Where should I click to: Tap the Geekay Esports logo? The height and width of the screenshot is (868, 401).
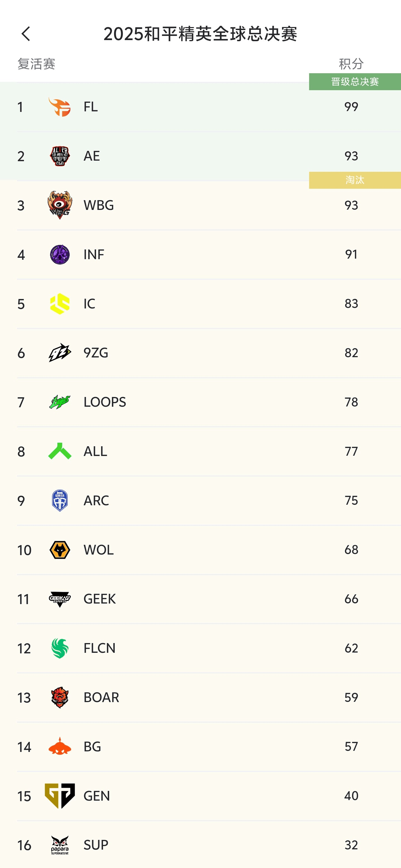pos(60,599)
